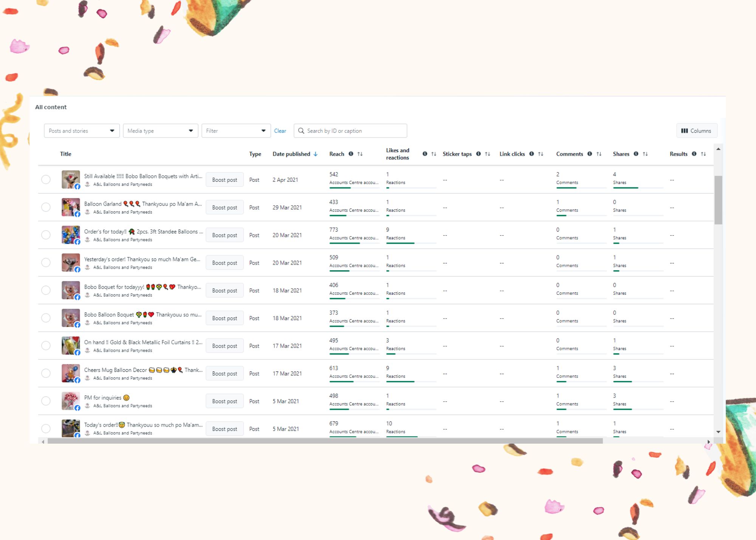Select the PM for inquiries post

pyautogui.click(x=46, y=401)
